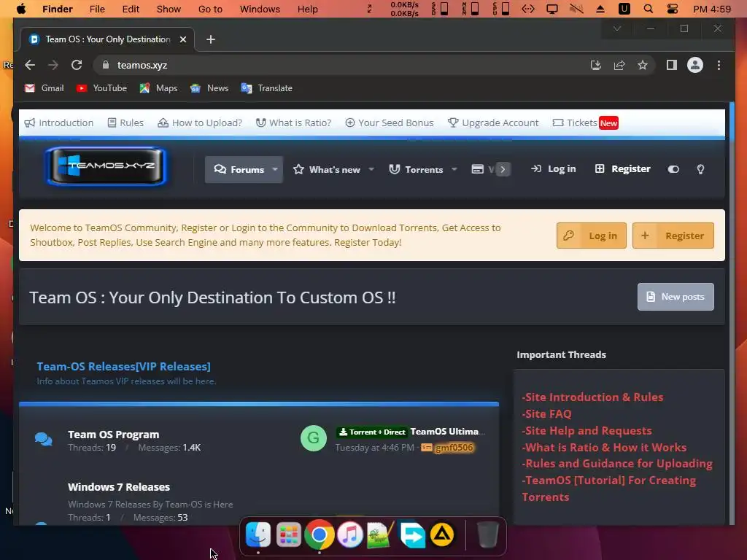Screen dimensions: 747x560
Task: Click Log in in the navigation bar
Action: (x=554, y=169)
